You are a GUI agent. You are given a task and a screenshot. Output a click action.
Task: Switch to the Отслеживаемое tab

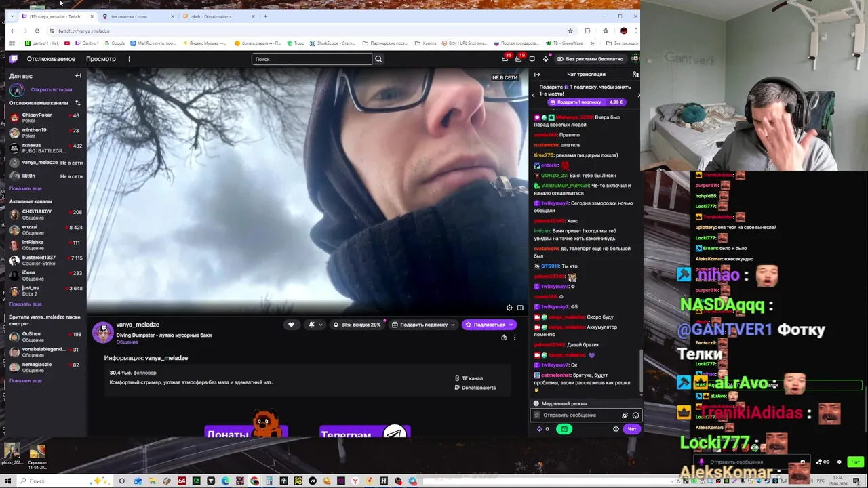point(51,59)
